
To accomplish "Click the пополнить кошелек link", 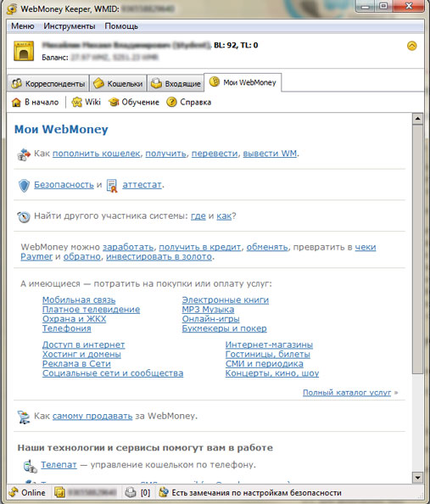I will tap(97, 154).
